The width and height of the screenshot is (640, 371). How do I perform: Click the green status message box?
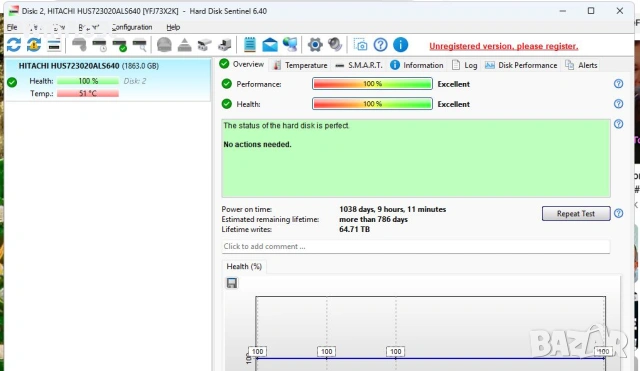[x=416, y=158]
